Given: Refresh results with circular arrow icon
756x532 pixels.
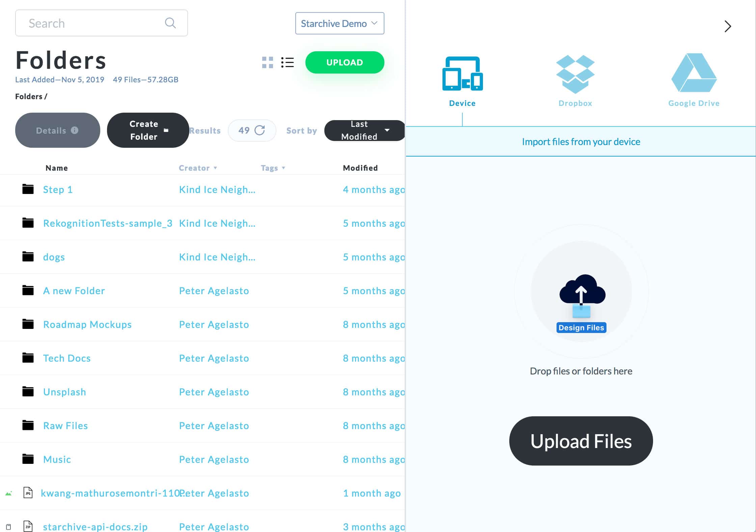Looking at the screenshot, I should pyautogui.click(x=260, y=130).
